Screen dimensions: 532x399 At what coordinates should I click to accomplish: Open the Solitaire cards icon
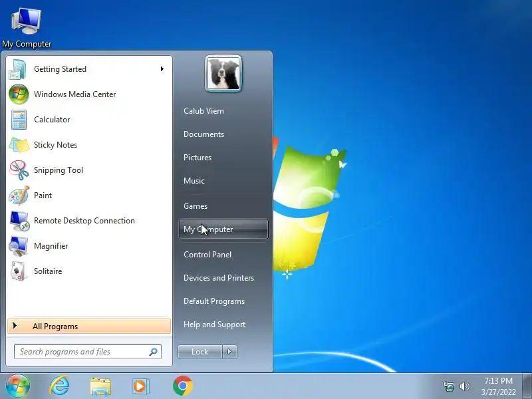tap(19, 271)
